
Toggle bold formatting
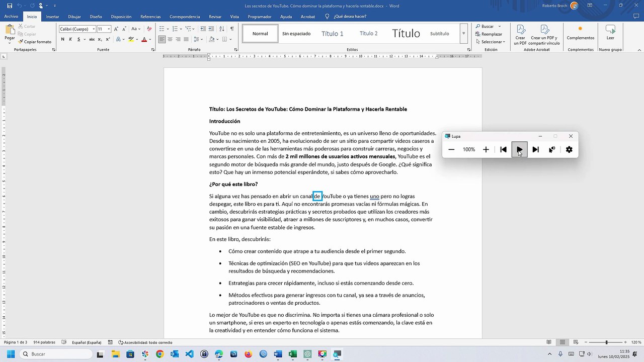point(62,39)
